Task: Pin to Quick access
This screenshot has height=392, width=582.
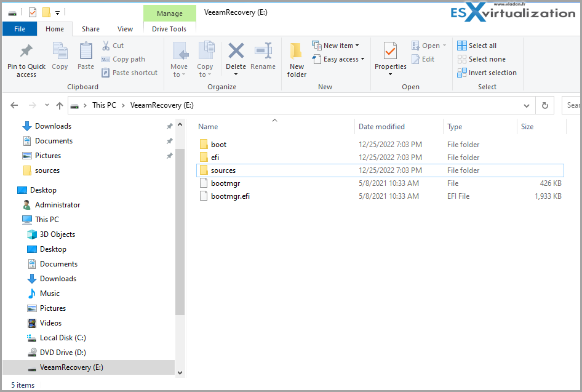Action: pos(26,60)
